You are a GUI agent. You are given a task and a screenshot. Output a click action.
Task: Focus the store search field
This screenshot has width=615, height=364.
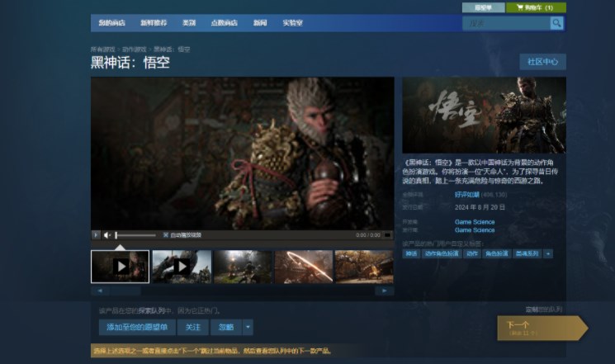click(506, 23)
